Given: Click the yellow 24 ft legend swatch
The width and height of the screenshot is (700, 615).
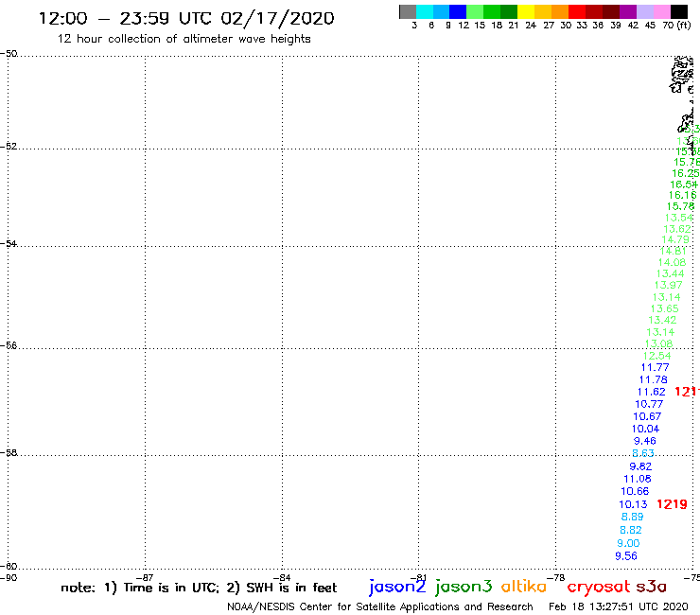Looking at the screenshot, I should click(x=526, y=11).
